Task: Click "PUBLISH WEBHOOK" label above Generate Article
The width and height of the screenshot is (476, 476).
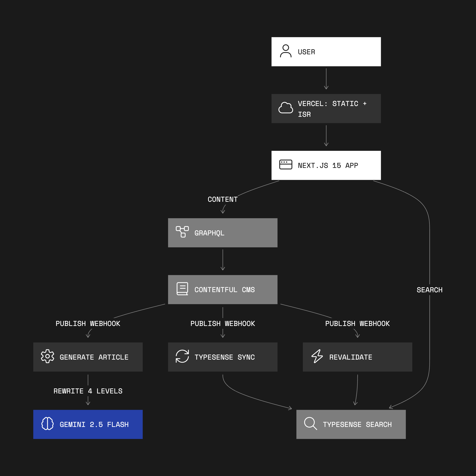Action: pyautogui.click(x=88, y=324)
